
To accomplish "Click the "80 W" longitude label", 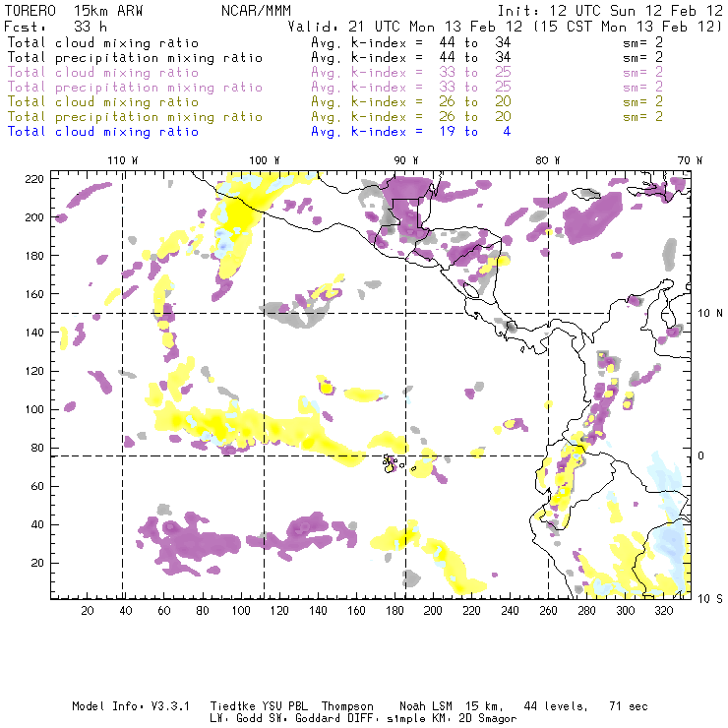I will coord(547,160).
